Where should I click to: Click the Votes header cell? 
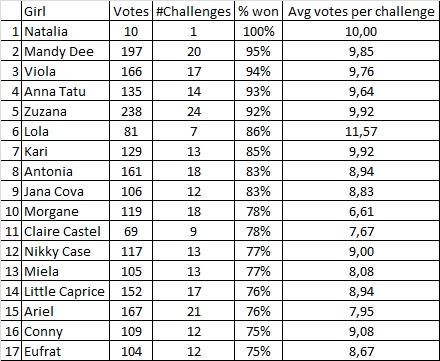(131, 11)
